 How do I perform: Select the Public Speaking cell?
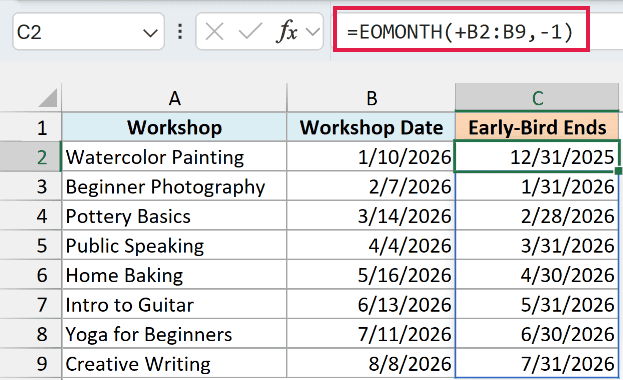pyautogui.click(x=174, y=245)
